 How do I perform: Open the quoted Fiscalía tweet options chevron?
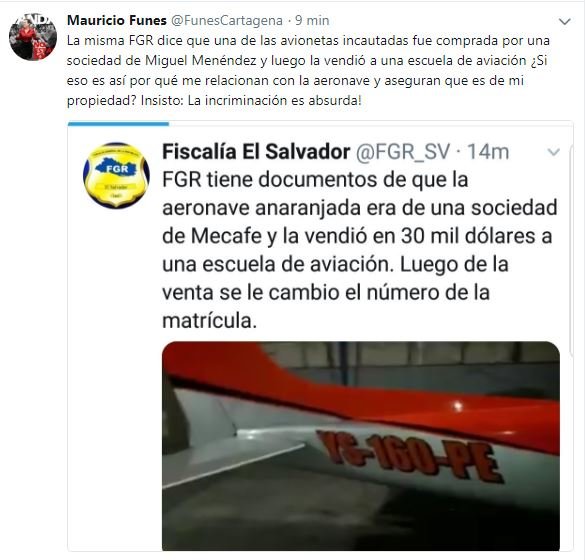[x=553, y=152]
